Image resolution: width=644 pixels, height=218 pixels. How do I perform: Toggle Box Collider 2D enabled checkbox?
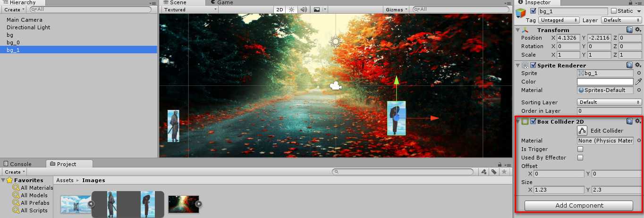click(x=533, y=121)
